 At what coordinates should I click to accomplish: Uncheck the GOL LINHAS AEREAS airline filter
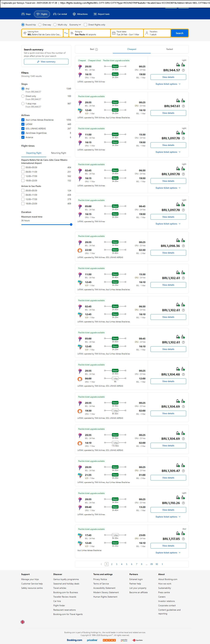tap(23, 129)
